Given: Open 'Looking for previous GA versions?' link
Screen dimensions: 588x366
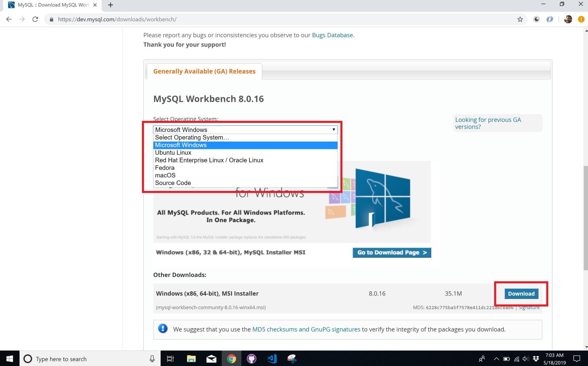Looking at the screenshot, I should [x=488, y=123].
